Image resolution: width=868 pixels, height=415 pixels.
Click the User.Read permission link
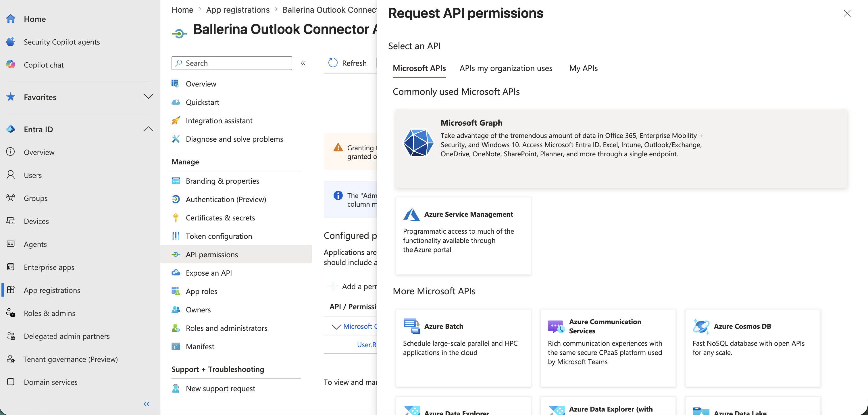click(x=367, y=345)
